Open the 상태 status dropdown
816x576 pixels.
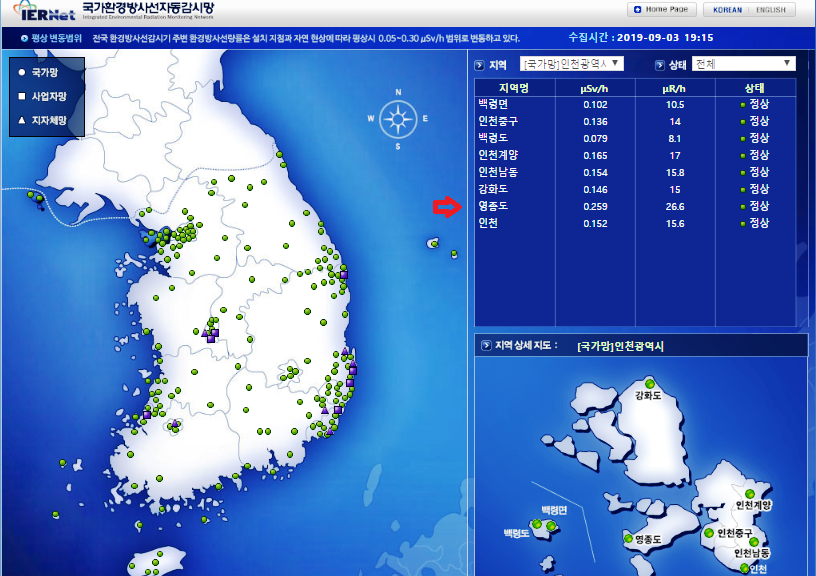point(744,64)
